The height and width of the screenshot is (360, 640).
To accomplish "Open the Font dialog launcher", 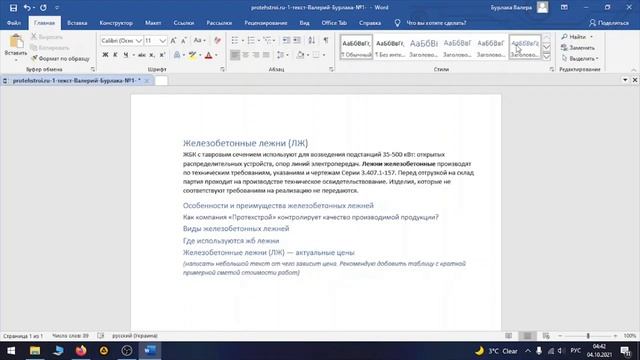I will [x=222, y=69].
